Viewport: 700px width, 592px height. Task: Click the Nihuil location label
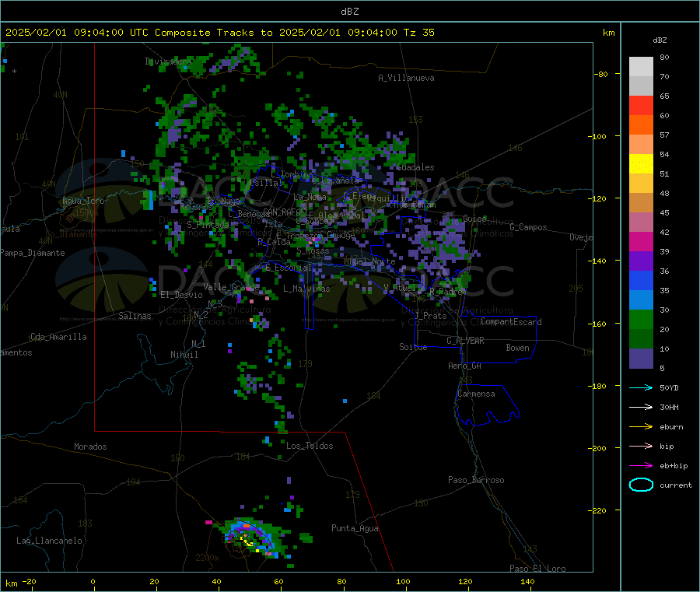pos(184,355)
